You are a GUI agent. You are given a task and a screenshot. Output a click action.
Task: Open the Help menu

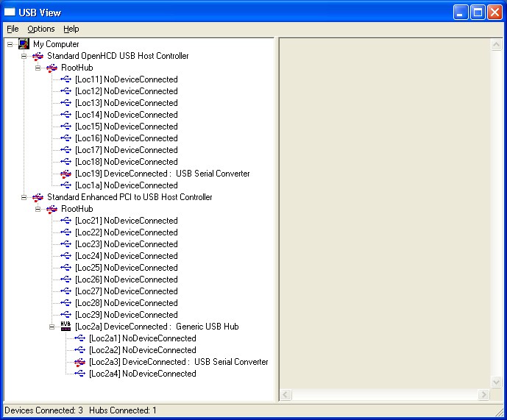pyautogui.click(x=71, y=29)
